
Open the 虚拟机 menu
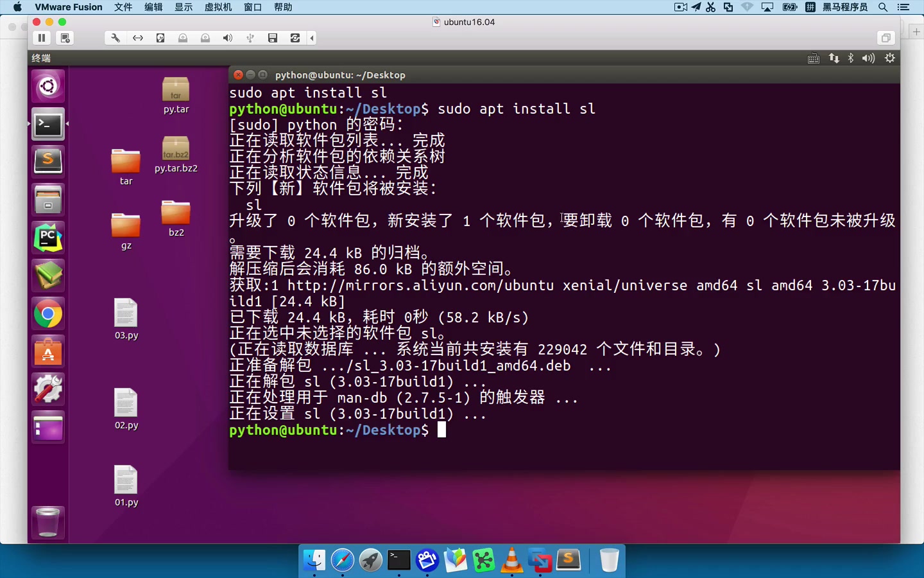pyautogui.click(x=218, y=7)
